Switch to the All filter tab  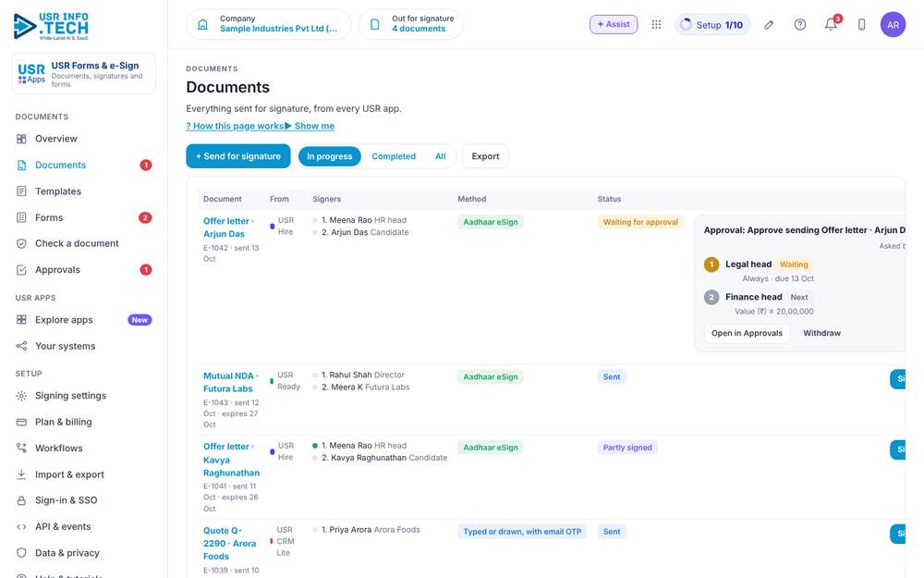440,156
